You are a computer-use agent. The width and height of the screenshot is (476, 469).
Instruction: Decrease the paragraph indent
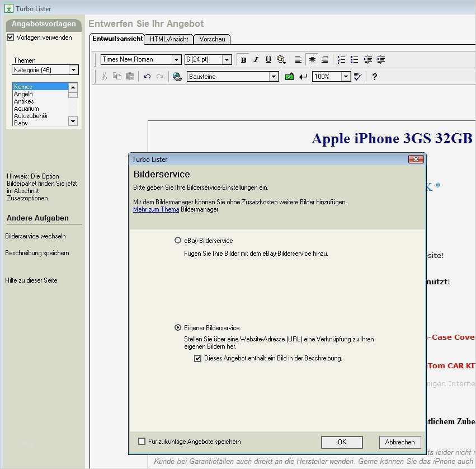pos(367,60)
